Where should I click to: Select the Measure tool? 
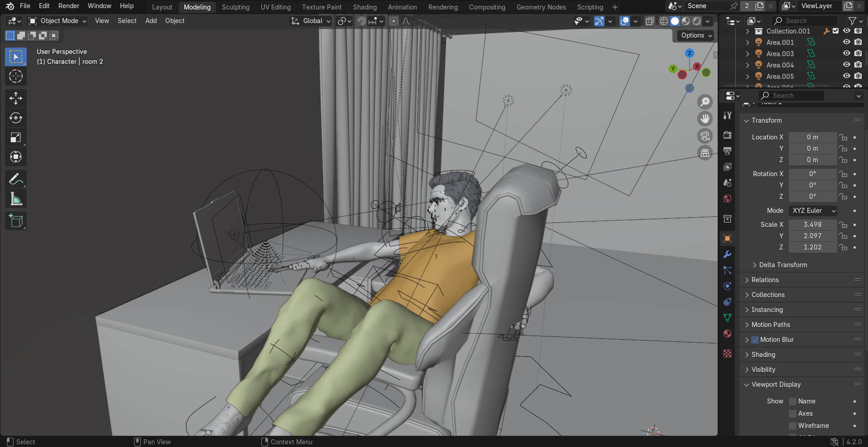[16, 199]
